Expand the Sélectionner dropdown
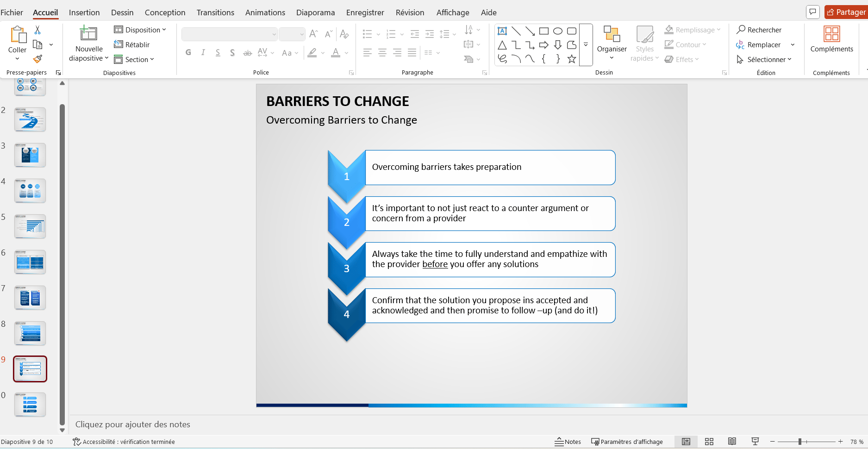This screenshot has width=868, height=449. tap(764, 59)
